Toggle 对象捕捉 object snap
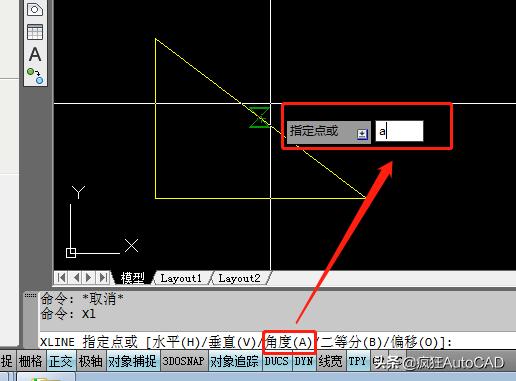 [132, 361]
